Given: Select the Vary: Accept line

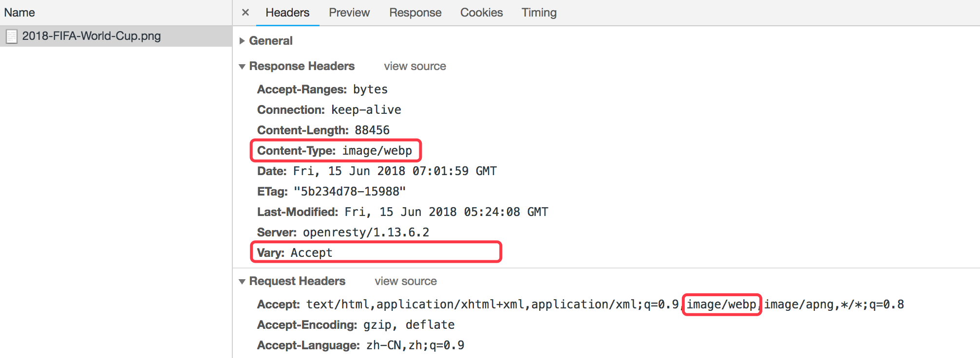Looking at the screenshot, I should [295, 253].
